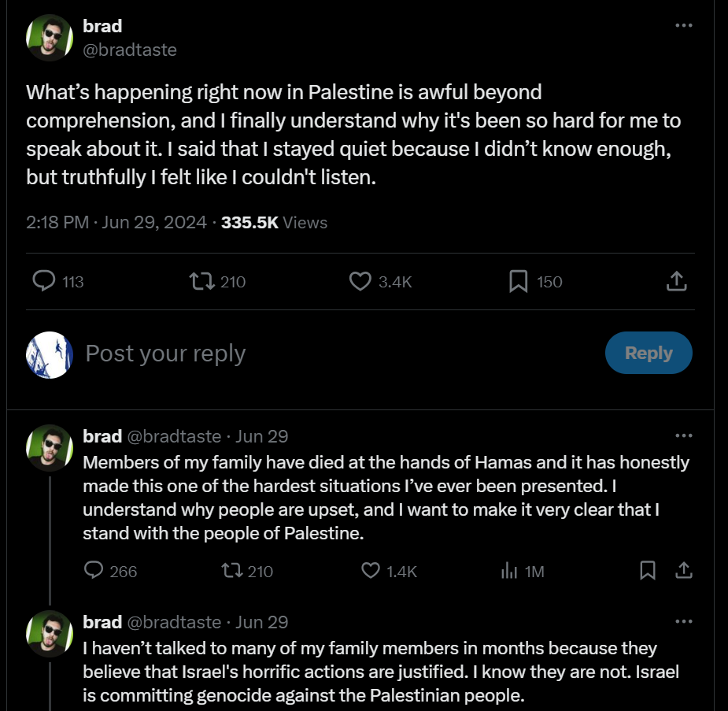Image resolution: width=728 pixels, height=711 pixels.
Task: Click your own profile avatar beside reply box
Action: click(x=50, y=355)
